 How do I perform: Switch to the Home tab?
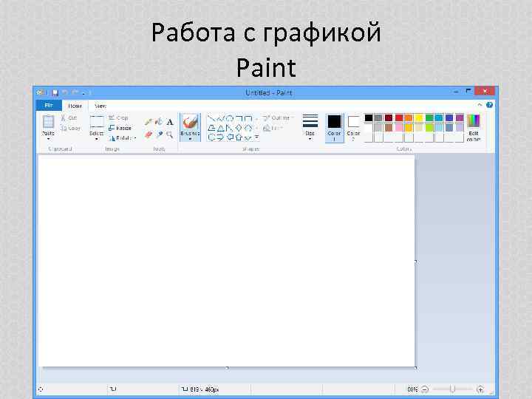pos(75,106)
